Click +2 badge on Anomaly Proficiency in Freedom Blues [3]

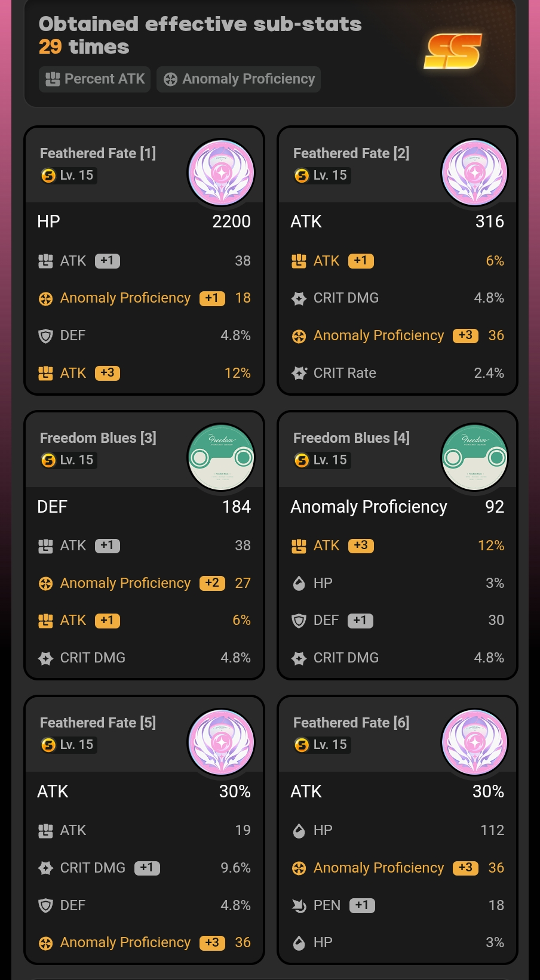212,583
